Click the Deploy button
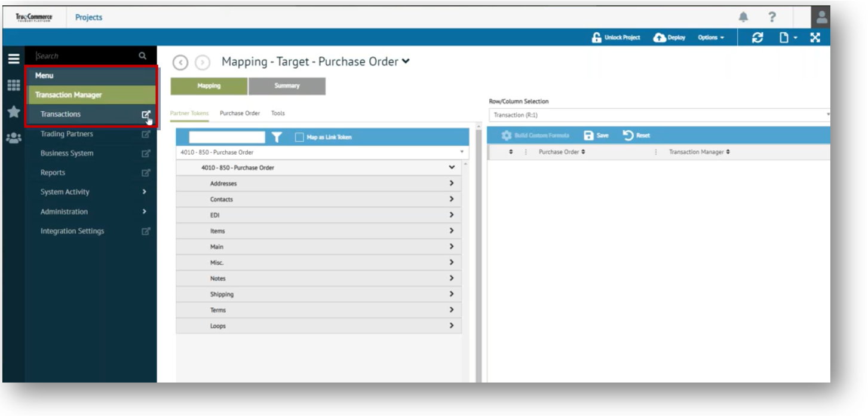The height and width of the screenshot is (416, 868). (670, 37)
